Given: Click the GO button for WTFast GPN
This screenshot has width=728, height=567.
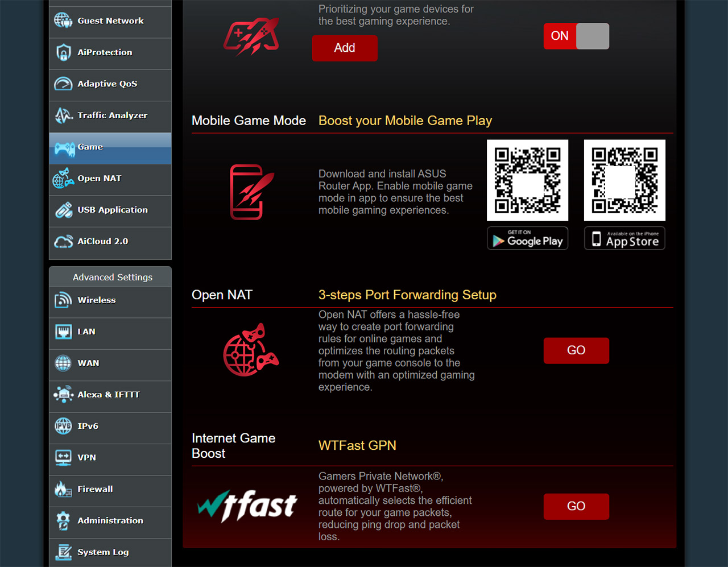Looking at the screenshot, I should click(x=576, y=506).
